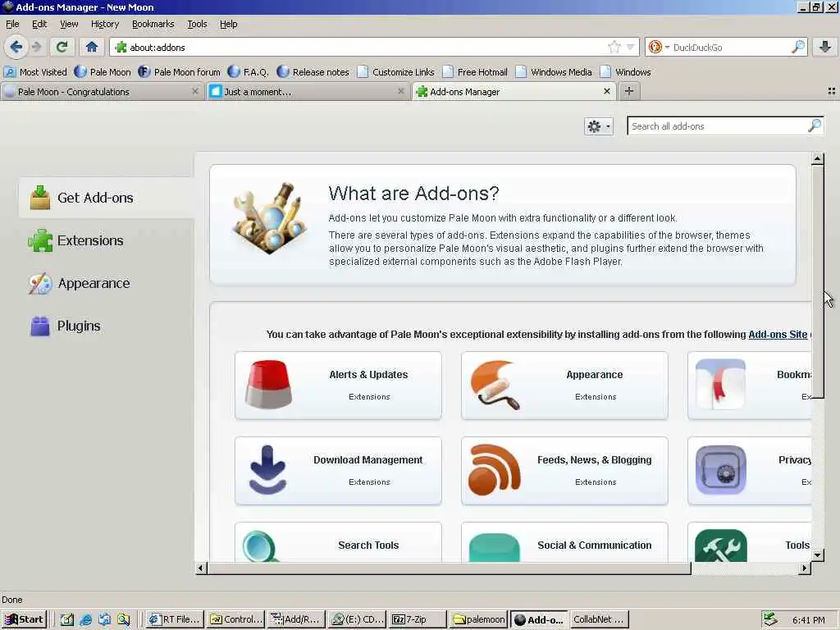Image resolution: width=840 pixels, height=630 pixels.
Task: Open the Tools menu
Action: pos(197,24)
